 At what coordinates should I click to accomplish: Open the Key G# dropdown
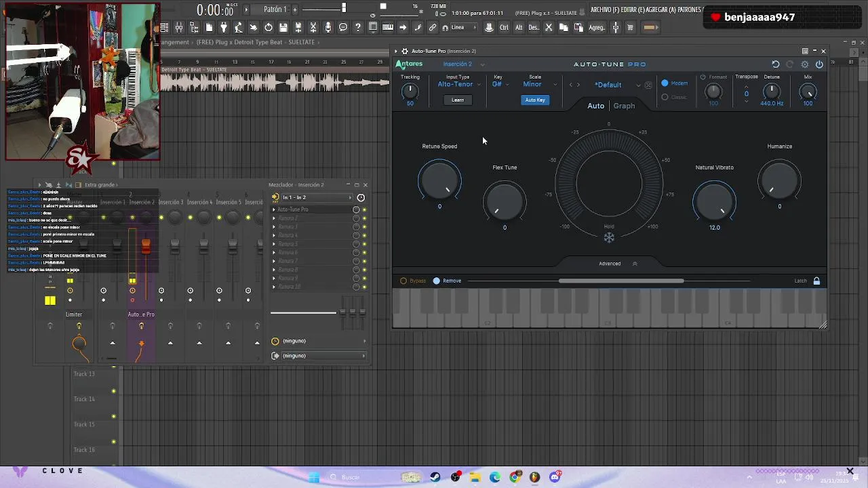pyautogui.click(x=500, y=84)
